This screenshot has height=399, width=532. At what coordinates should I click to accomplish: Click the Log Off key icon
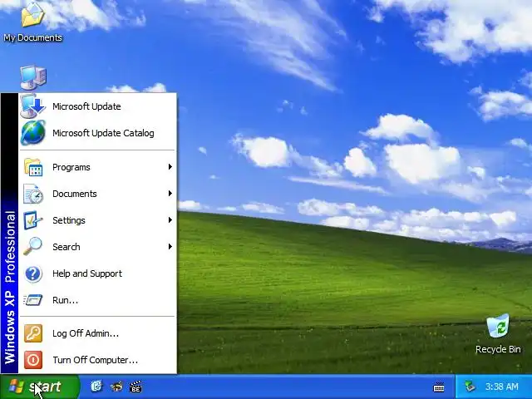pos(33,333)
